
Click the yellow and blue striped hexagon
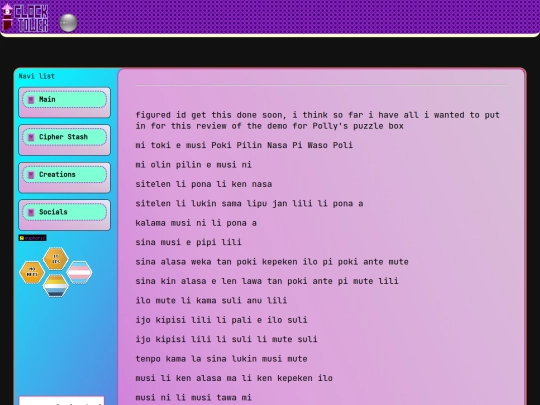(x=55, y=285)
